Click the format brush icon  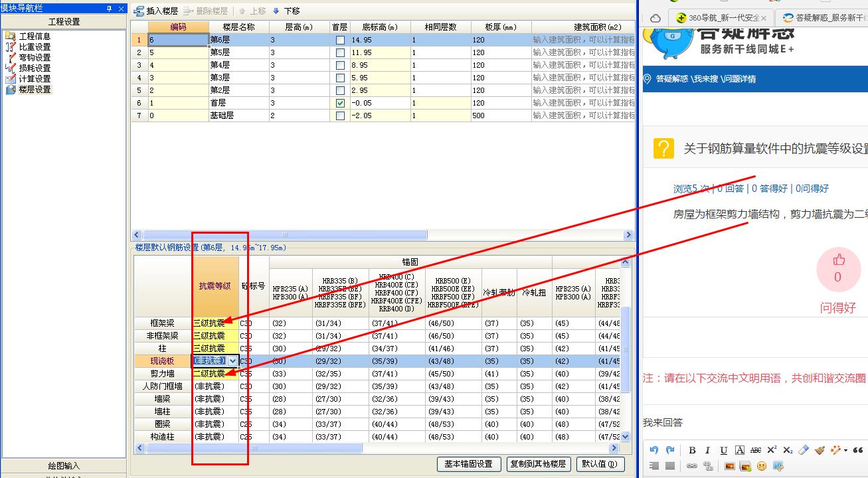click(820, 450)
